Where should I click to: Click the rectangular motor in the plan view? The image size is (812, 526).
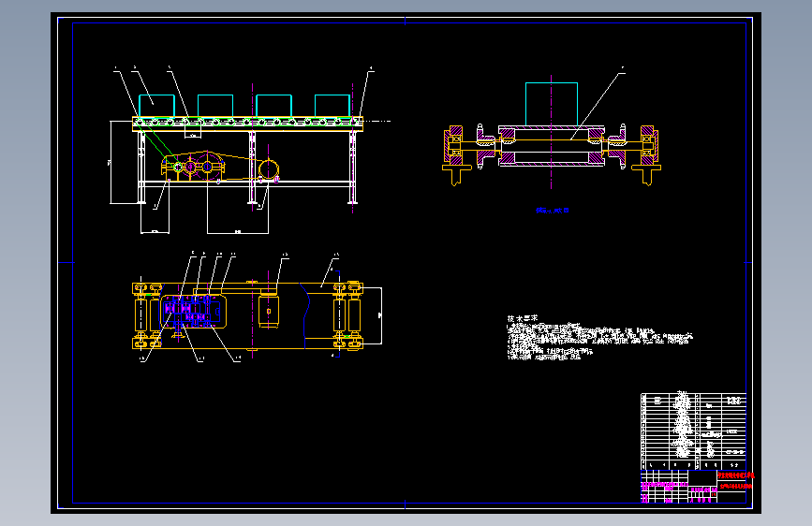[x=269, y=311]
